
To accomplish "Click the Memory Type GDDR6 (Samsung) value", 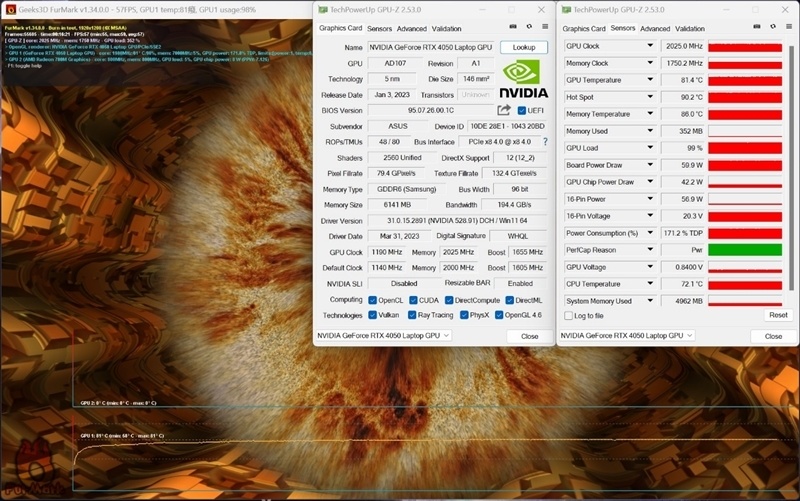I will [x=406, y=189].
